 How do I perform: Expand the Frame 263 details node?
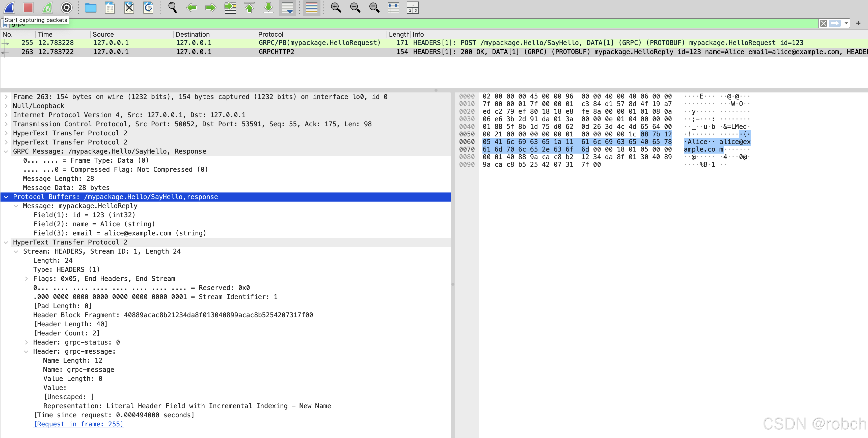pos(6,97)
